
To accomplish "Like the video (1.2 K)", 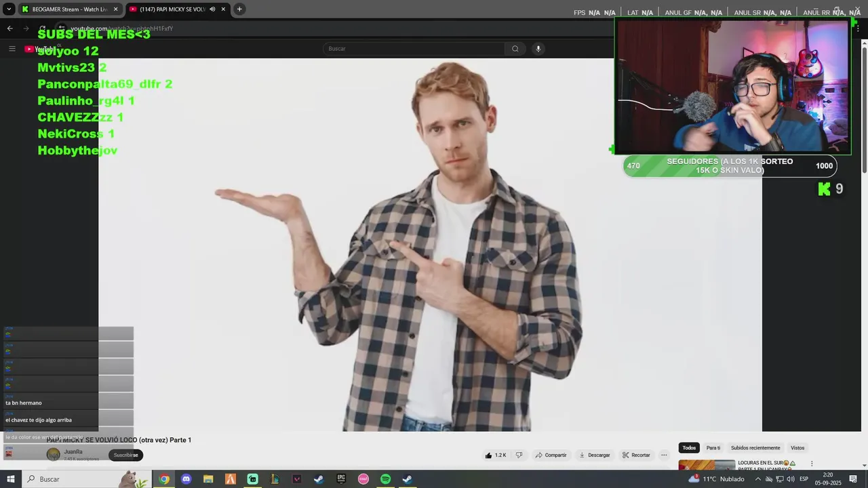I will (496, 455).
